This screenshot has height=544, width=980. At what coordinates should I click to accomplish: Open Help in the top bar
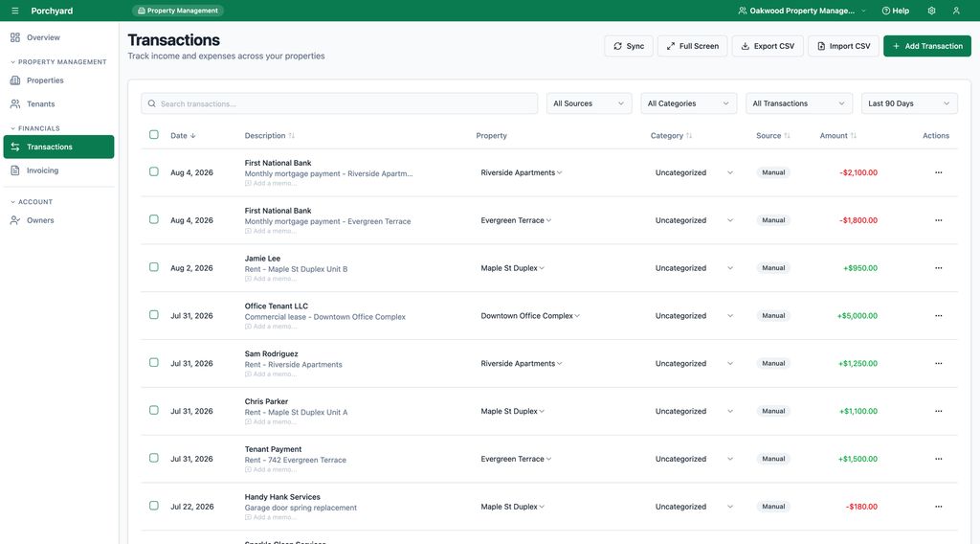pos(895,11)
